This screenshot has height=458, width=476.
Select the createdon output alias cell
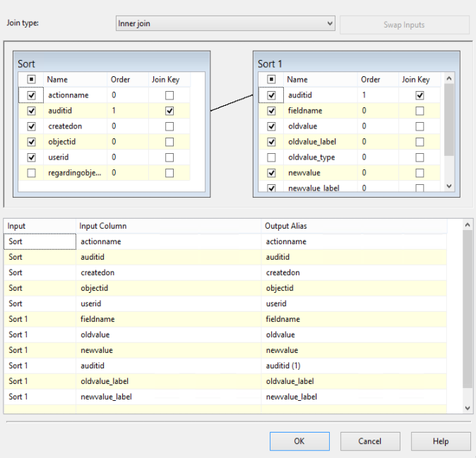tap(354, 272)
